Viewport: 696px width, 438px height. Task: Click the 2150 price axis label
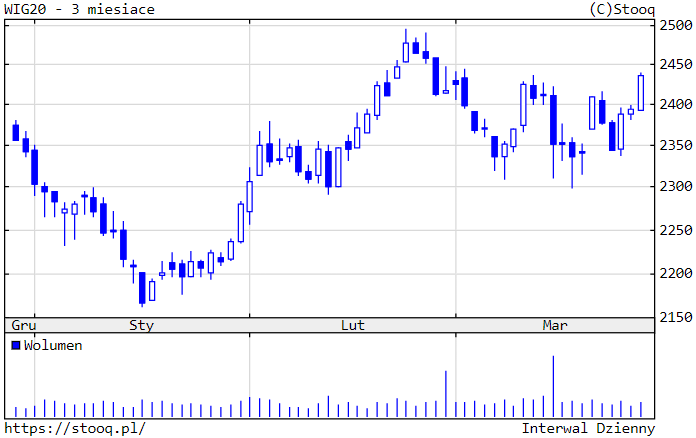click(676, 317)
